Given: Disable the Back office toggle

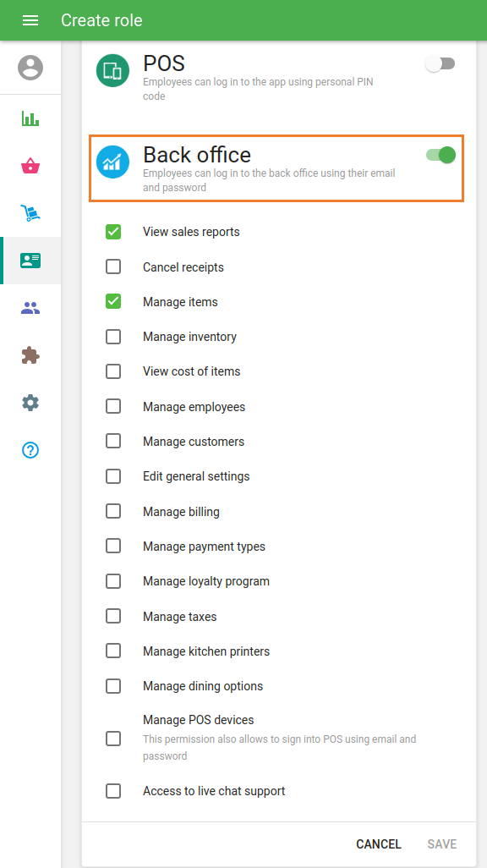Looking at the screenshot, I should point(440,155).
